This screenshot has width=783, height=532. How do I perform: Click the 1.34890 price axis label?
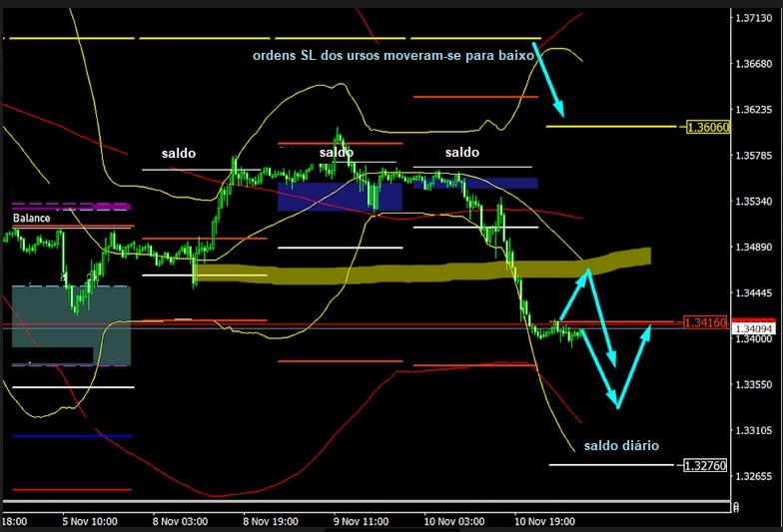[753, 247]
